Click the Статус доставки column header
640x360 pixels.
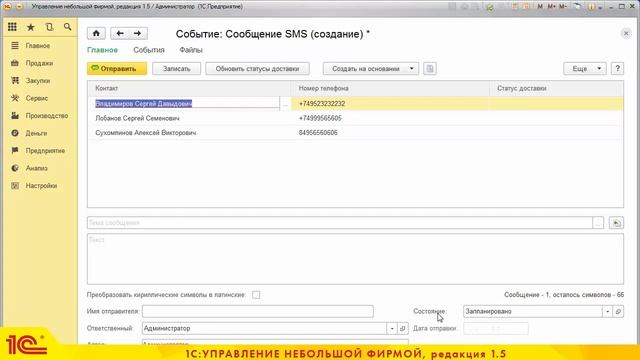[x=556, y=88]
